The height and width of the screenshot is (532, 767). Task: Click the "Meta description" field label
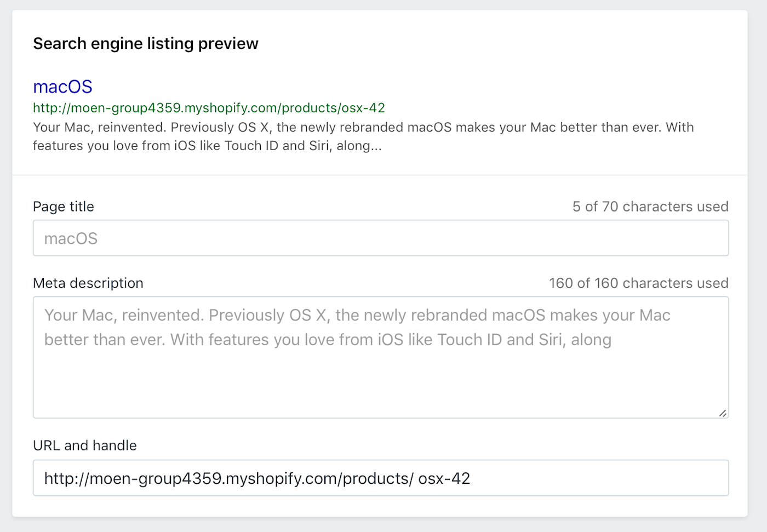pyautogui.click(x=88, y=283)
